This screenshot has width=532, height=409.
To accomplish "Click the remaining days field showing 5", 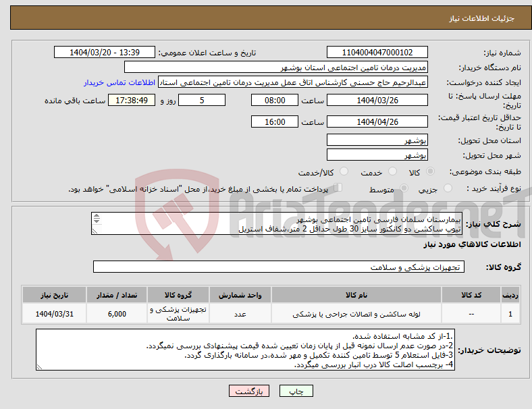I will (x=202, y=100).
